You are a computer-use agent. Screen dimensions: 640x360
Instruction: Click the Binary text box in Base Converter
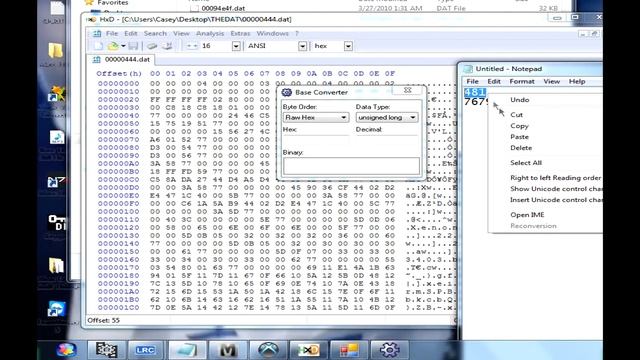(351, 166)
